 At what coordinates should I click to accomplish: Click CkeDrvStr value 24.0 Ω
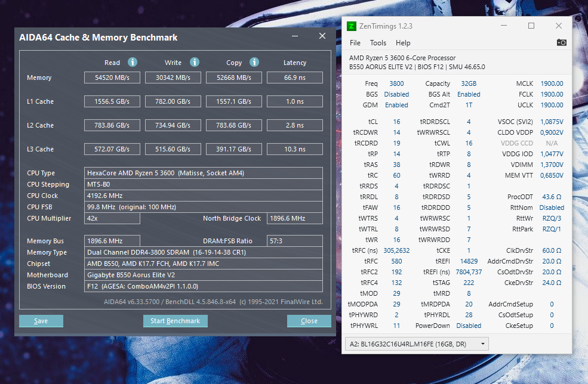pos(552,283)
